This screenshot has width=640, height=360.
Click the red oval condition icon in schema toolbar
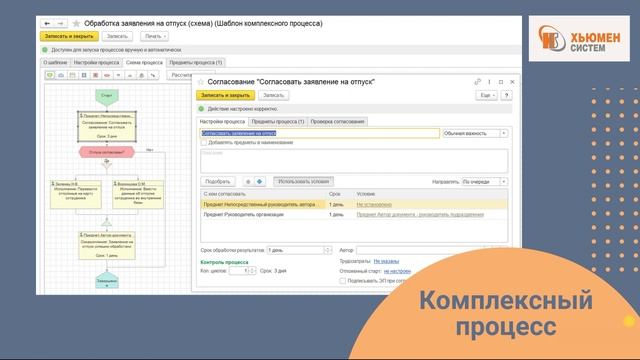pyautogui.click(x=107, y=75)
